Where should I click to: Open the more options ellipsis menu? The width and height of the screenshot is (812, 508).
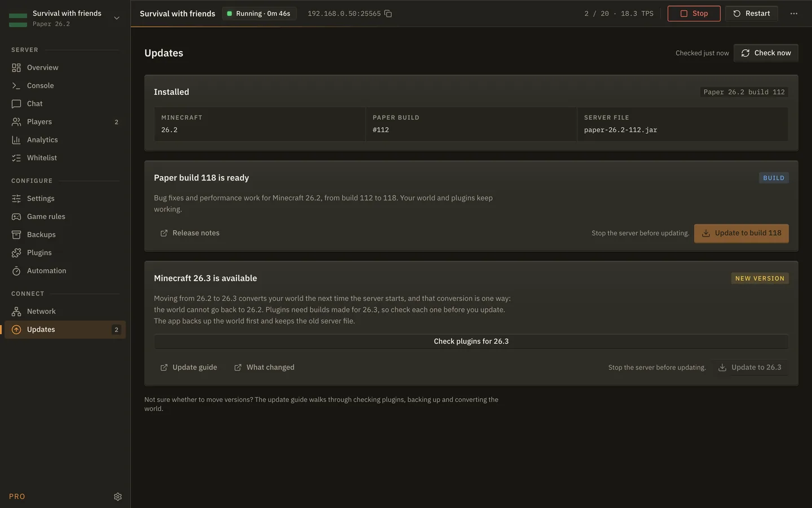[794, 14]
